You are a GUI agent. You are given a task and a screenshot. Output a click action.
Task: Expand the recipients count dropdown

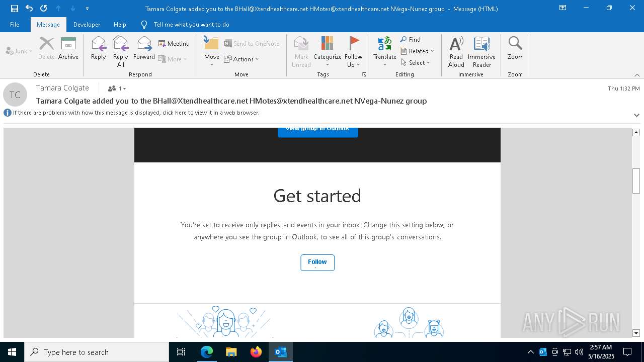click(117, 88)
